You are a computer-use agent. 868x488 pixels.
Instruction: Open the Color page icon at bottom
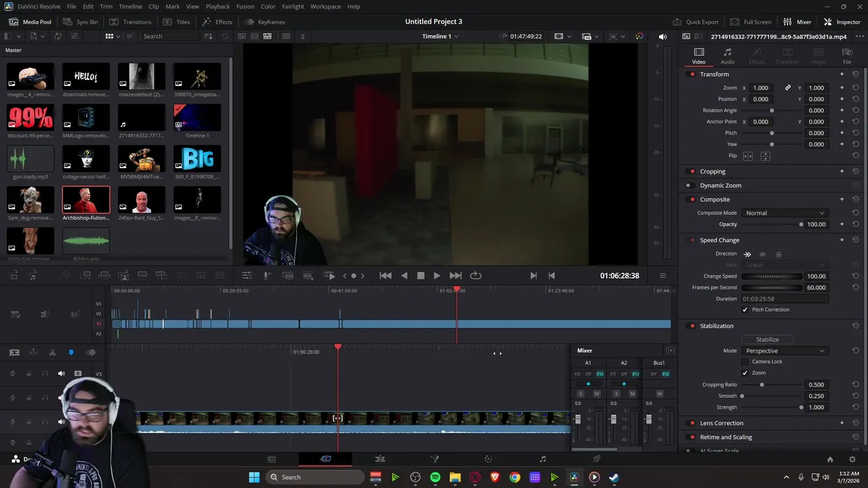click(488, 459)
